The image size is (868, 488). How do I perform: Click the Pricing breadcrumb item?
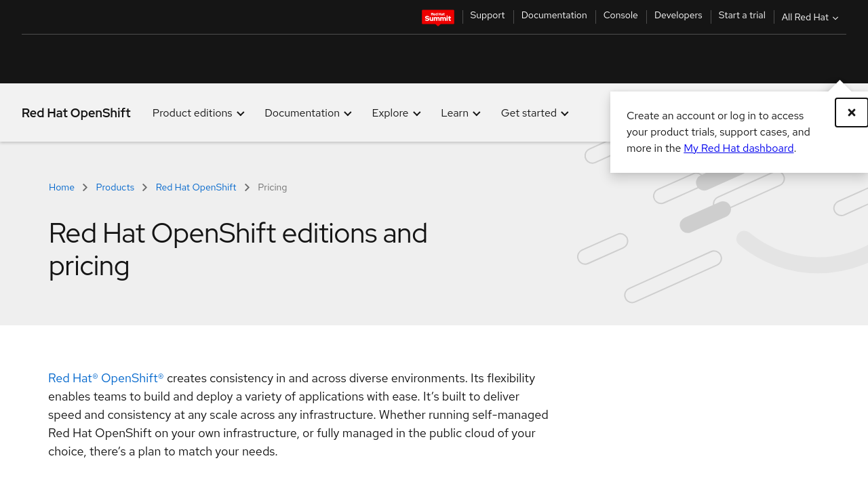pyautogui.click(x=273, y=188)
